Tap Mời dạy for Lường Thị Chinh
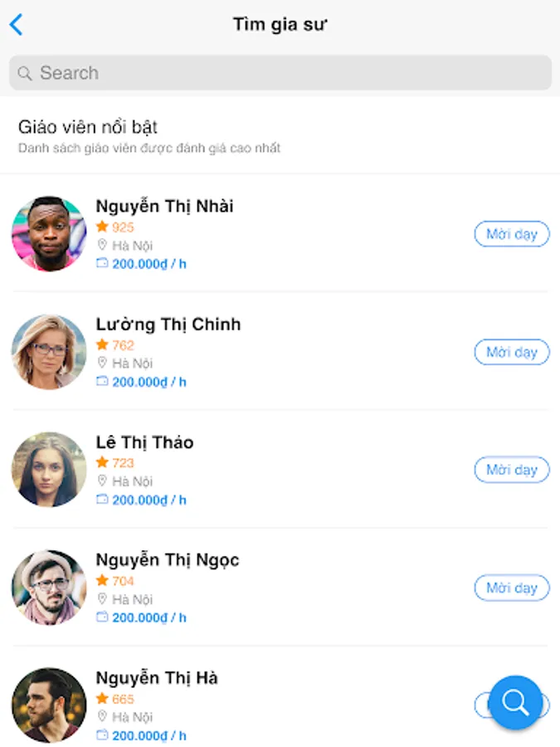 (x=512, y=352)
